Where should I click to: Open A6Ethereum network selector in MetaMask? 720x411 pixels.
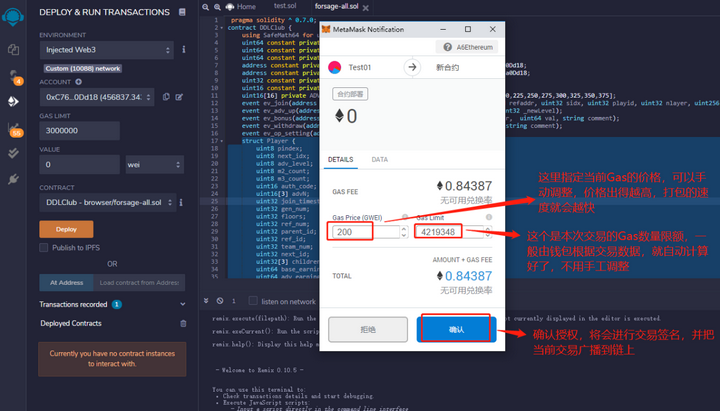point(467,47)
